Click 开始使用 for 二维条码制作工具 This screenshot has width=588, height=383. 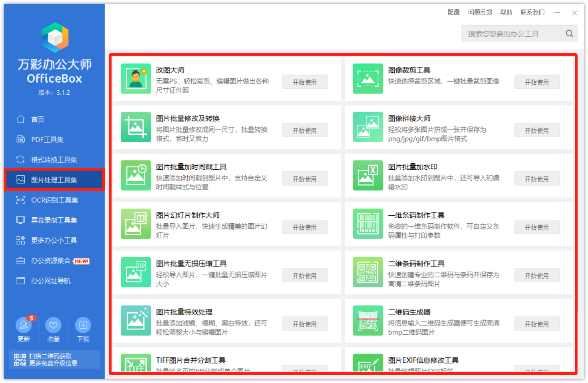[x=537, y=275]
